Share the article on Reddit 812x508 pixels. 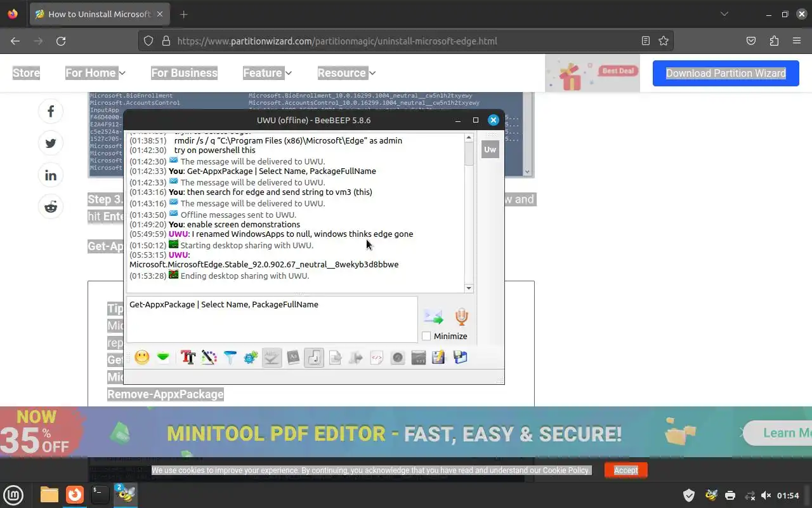(51, 207)
